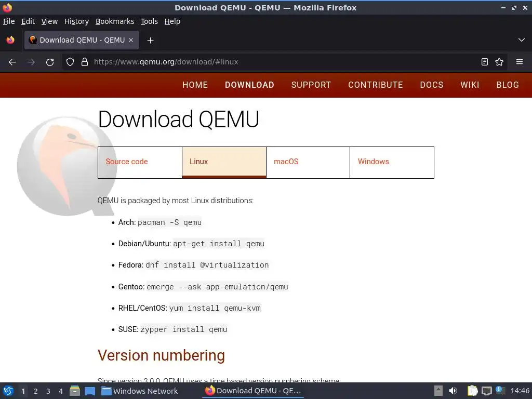Open the File menu
Image resolution: width=532 pixels, height=399 pixels.
9,21
